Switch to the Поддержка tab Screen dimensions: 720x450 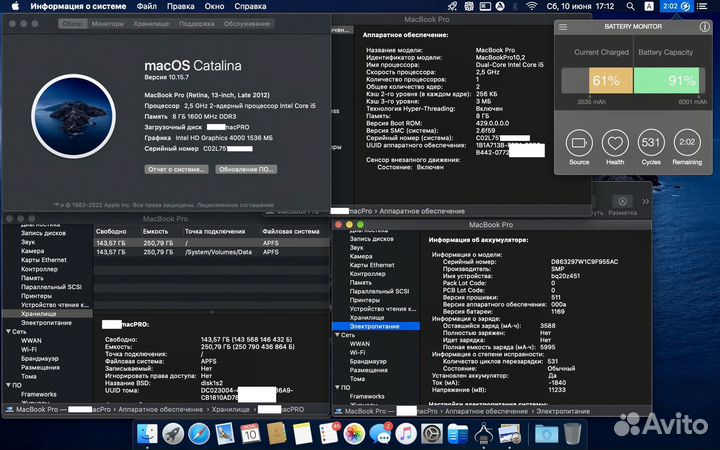click(x=197, y=24)
